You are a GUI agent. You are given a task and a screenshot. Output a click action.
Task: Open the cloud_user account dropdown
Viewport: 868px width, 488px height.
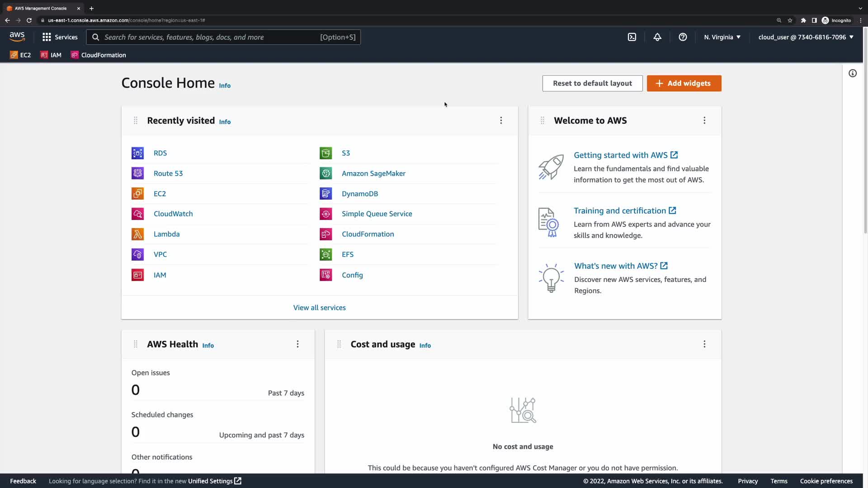(806, 37)
